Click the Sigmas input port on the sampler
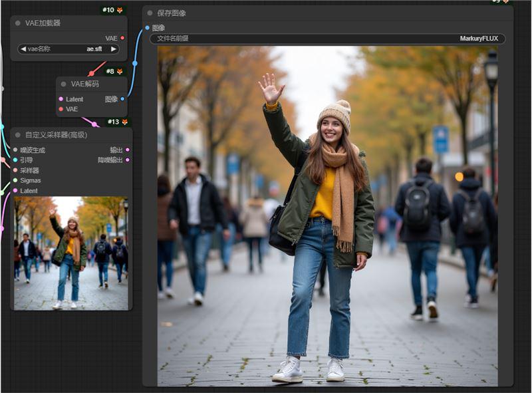The width and height of the screenshot is (532, 393). point(15,180)
